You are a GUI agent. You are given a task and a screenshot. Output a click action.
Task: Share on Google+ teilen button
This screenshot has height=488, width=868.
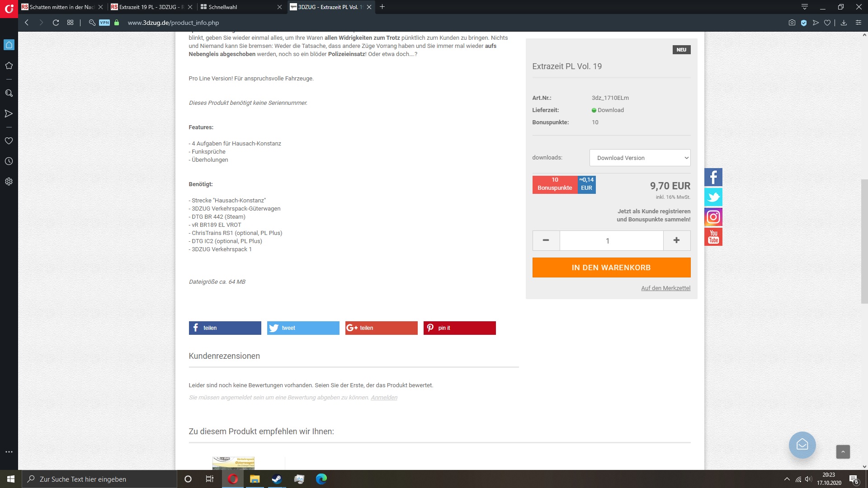[x=382, y=328]
